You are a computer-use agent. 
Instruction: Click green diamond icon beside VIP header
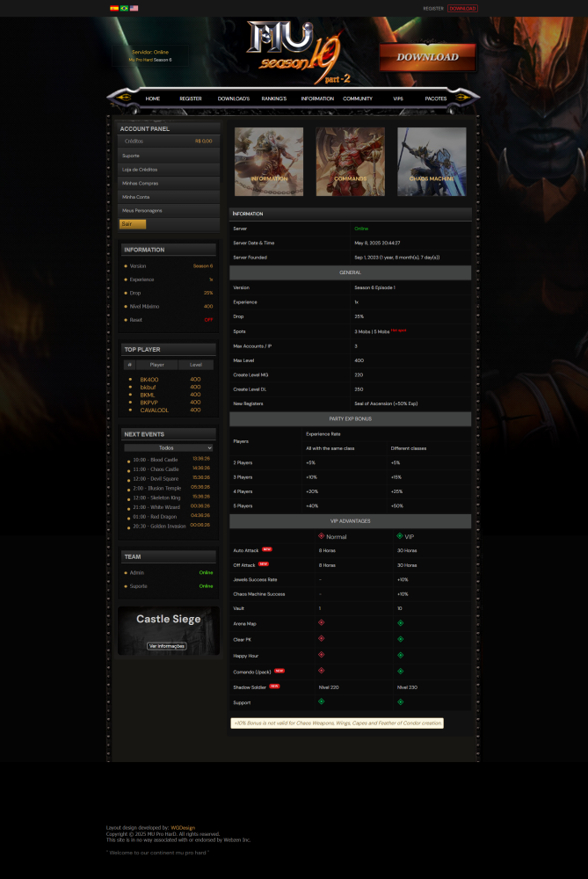click(x=400, y=536)
